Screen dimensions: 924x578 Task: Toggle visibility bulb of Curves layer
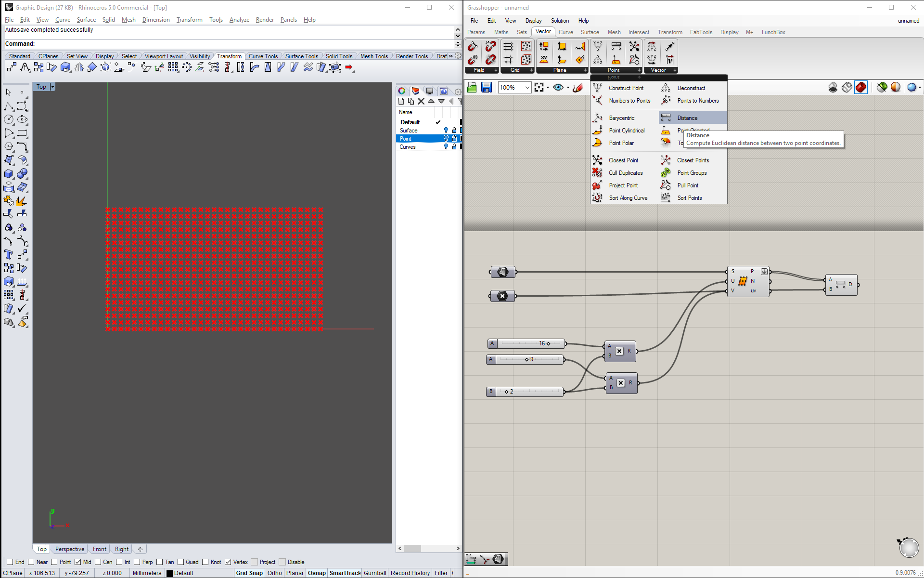pos(446,147)
